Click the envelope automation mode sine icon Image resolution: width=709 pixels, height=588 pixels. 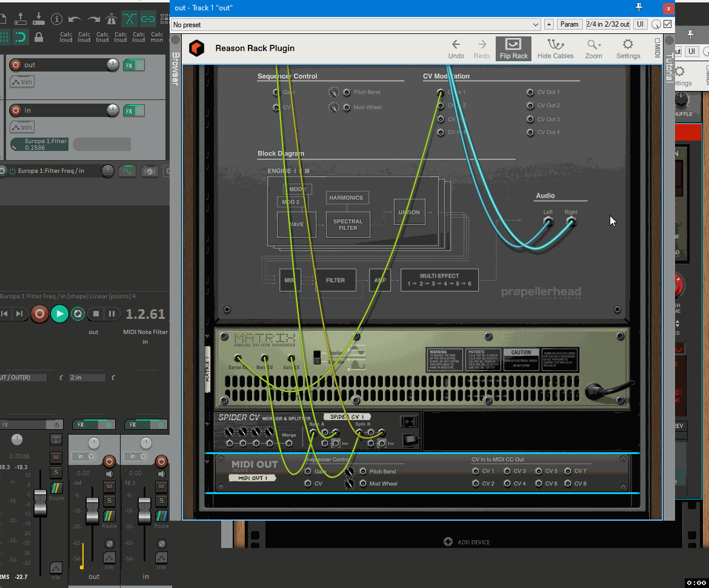pyautogui.click(x=128, y=171)
